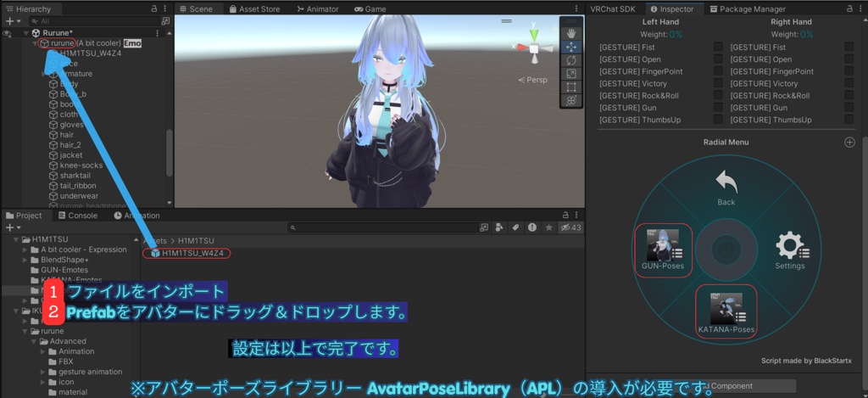The width and height of the screenshot is (868, 398).
Task: Expand the A bit cooler - Expression folder
Action: [x=25, y=249]
